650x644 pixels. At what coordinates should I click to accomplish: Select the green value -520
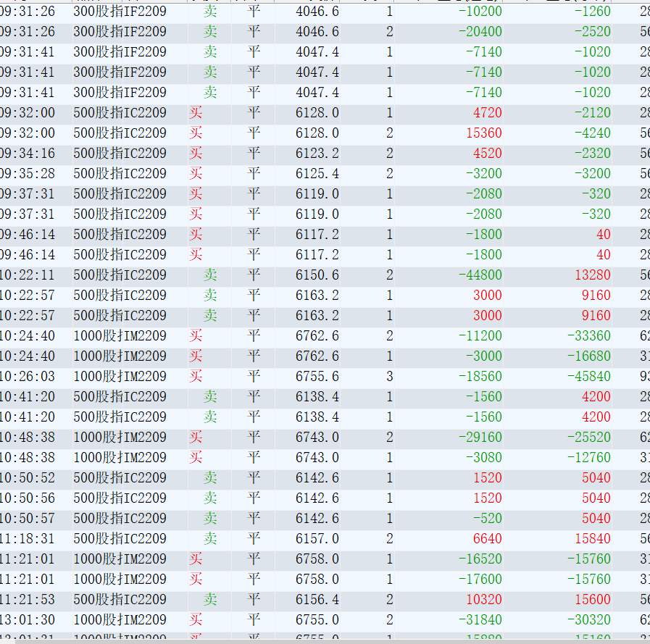tap(488, 519)
